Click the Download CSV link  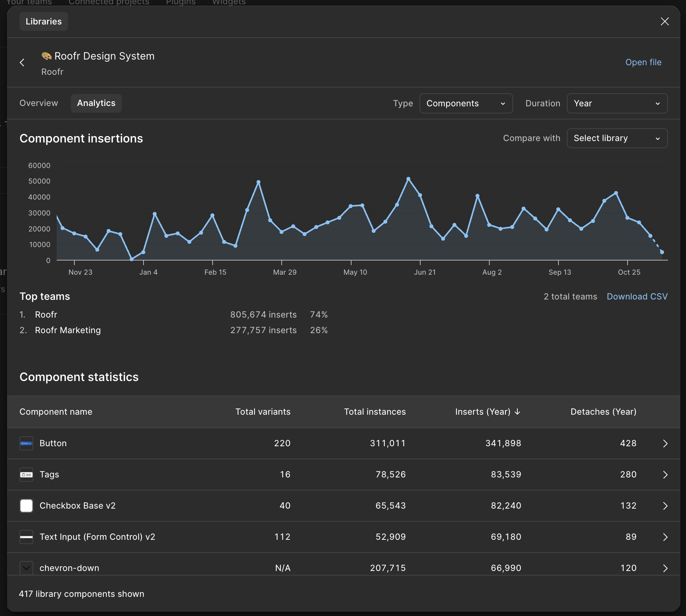637,297
